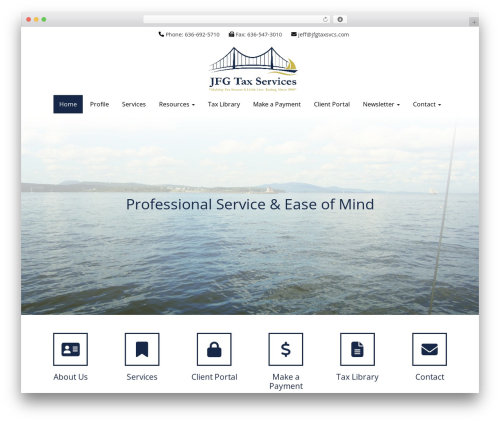500x423 pixels.
Task: Click the jeff@jfgtaxsvcs.com email link
Action: (x=323, y=34)
